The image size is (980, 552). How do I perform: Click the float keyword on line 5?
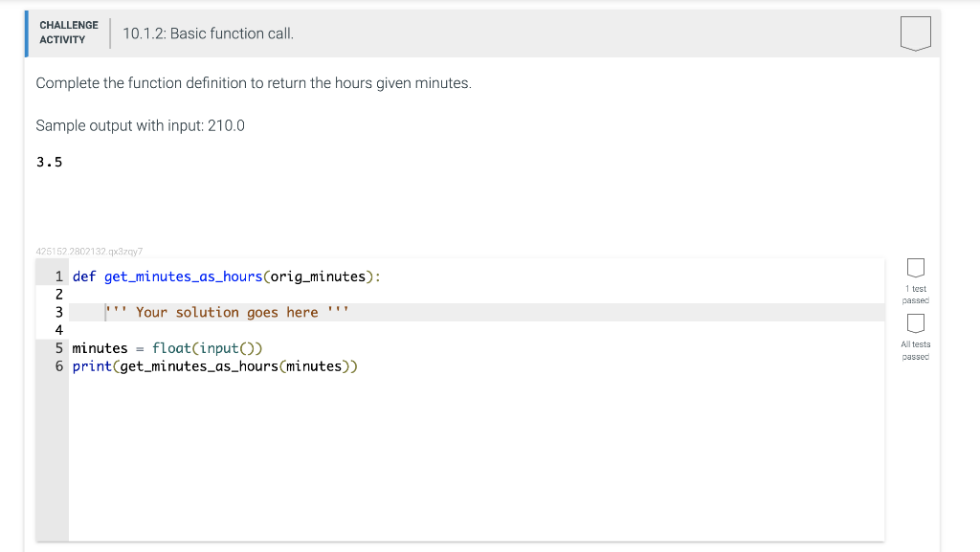pyautogui.click(x=168, y=347)
